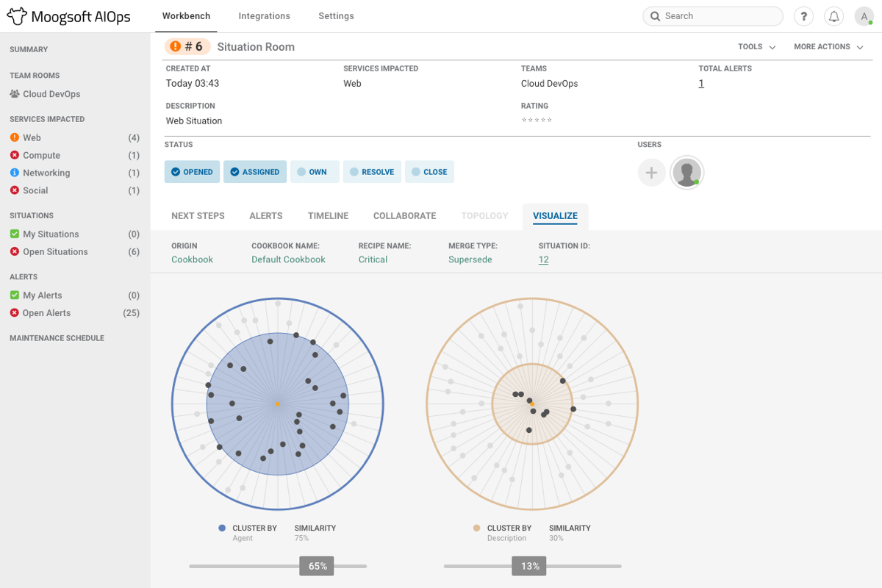Click the Situation Room title text

click(256, 46)
